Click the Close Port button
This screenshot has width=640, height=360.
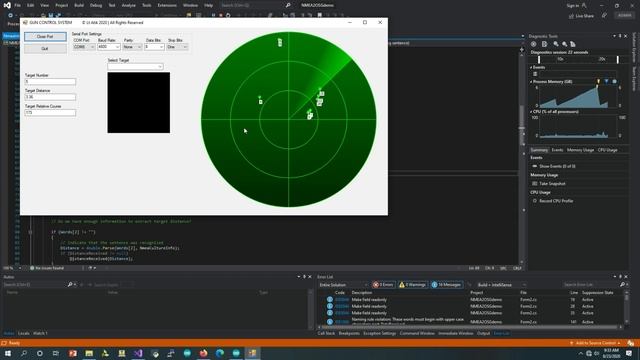[x=45, y=37]
